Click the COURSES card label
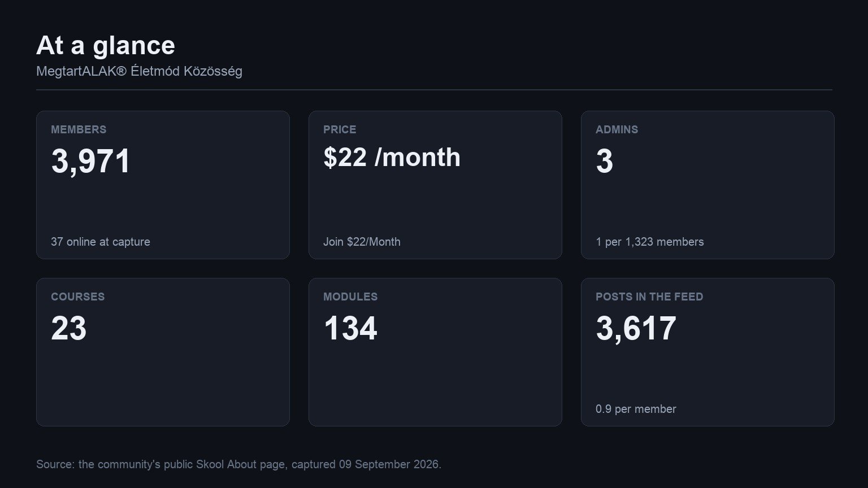This screenshot has height=488, width=868. (x=78, y=297)
